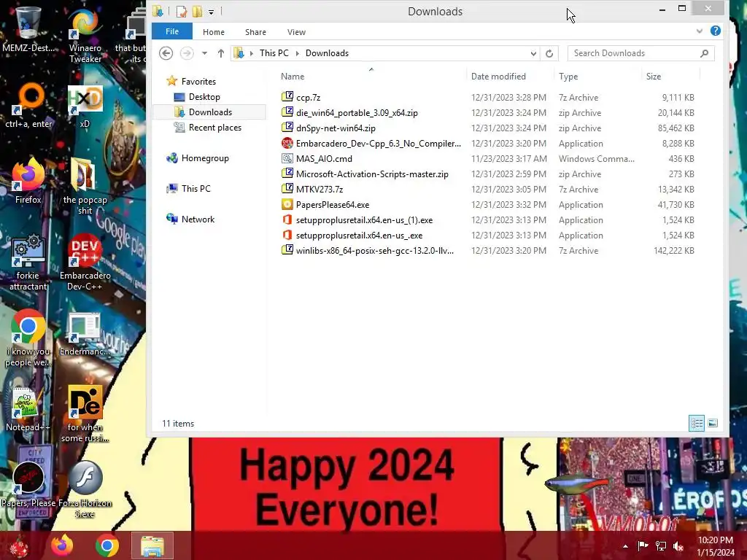Switch to details view button
This screenshot has width=747, height=560.
[x=697, y=423]
